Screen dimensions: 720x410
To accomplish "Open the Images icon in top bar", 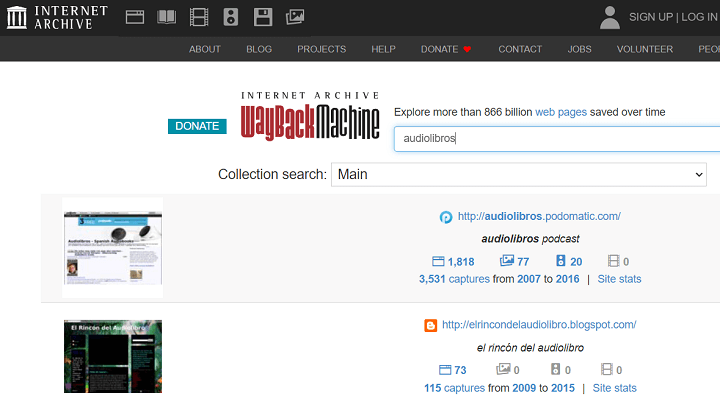I will coord(295,17).
